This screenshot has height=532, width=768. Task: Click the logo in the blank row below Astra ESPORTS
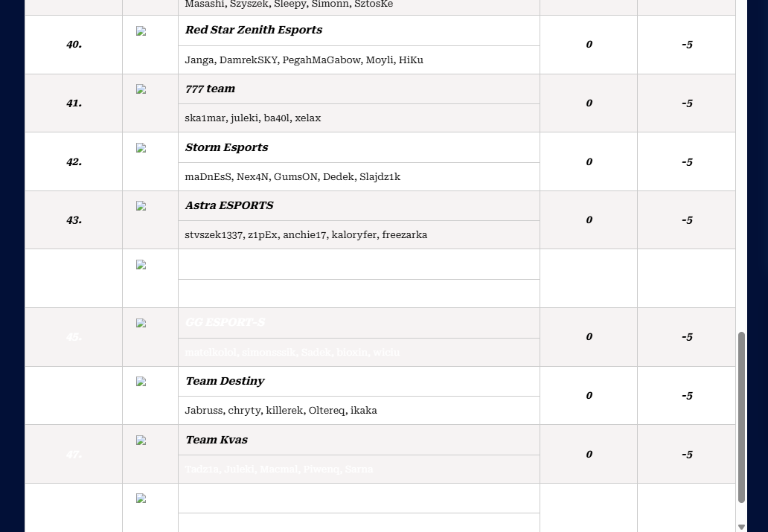pos(141,265)
